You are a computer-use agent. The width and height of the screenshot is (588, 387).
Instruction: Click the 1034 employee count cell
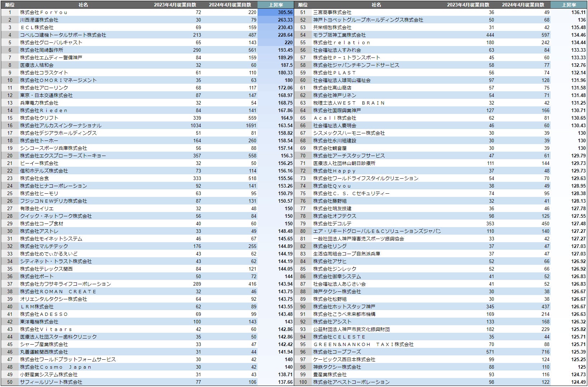tap(196, 125)
